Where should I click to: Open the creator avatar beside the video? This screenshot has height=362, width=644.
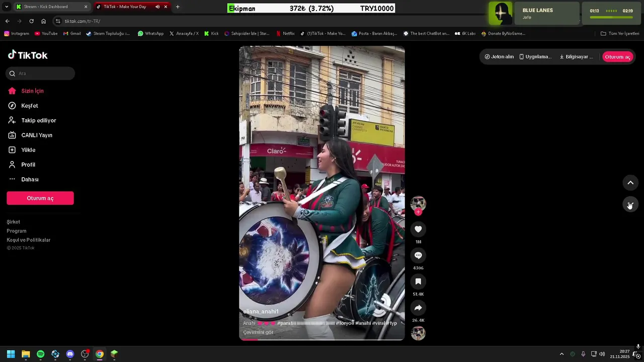pos(418,203)
